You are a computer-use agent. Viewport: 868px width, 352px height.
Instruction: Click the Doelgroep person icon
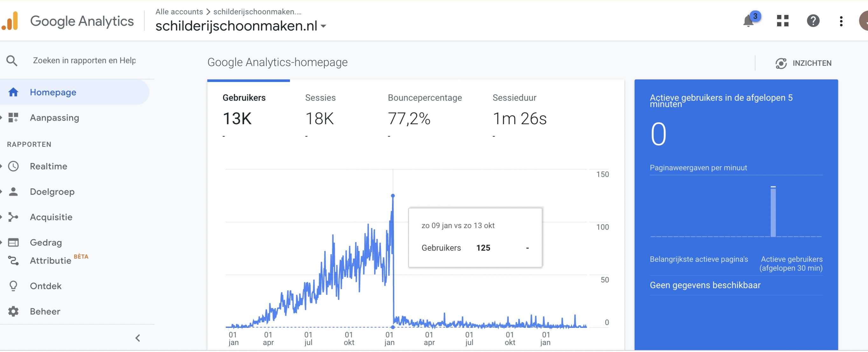pos(13,192)
